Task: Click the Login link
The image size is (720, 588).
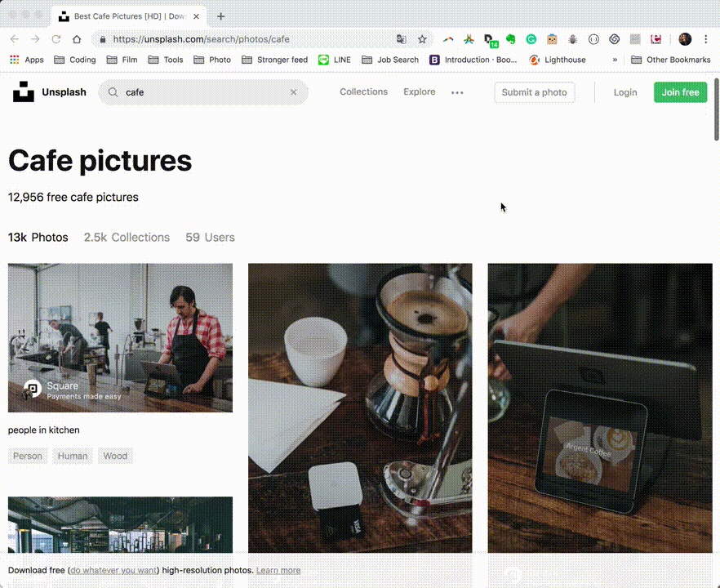Action: [625, 92]
